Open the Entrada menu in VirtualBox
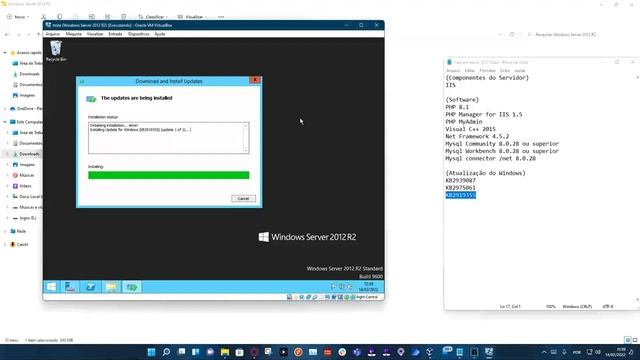Viewport: 640px width, 360px height. coord(115,34)
